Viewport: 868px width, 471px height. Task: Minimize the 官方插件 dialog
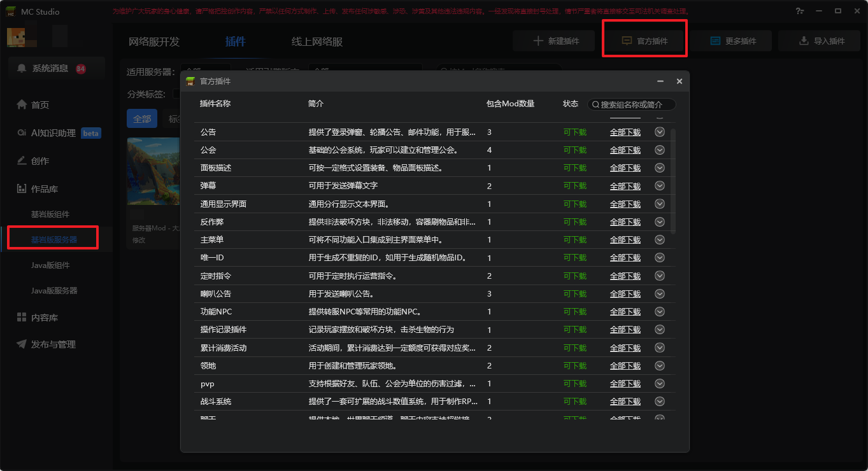point(660,81)
